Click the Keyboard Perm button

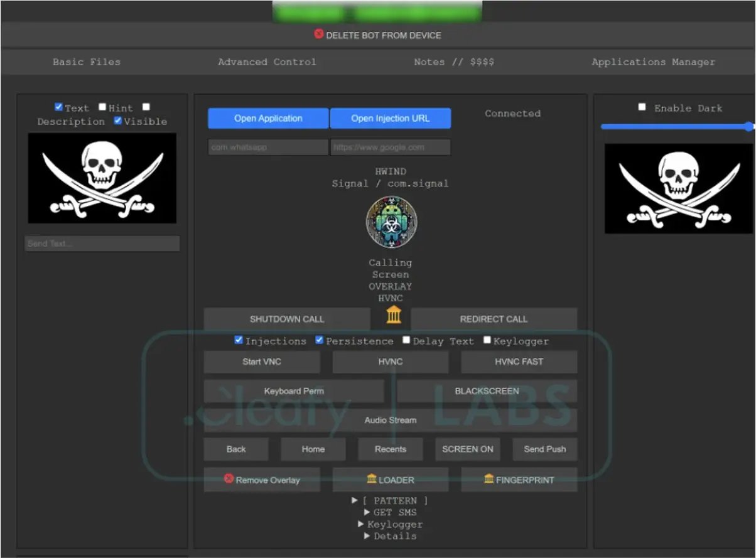pos(294,391)
